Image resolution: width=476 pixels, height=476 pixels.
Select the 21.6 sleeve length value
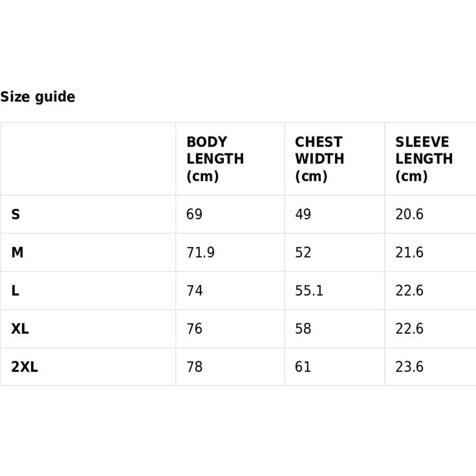(x=409, y=253)
